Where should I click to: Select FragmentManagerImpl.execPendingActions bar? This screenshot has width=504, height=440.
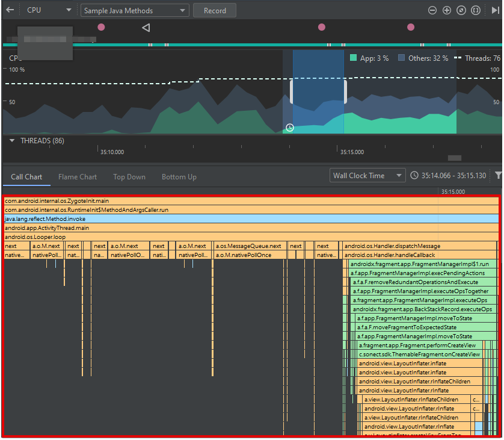(422, 273)
